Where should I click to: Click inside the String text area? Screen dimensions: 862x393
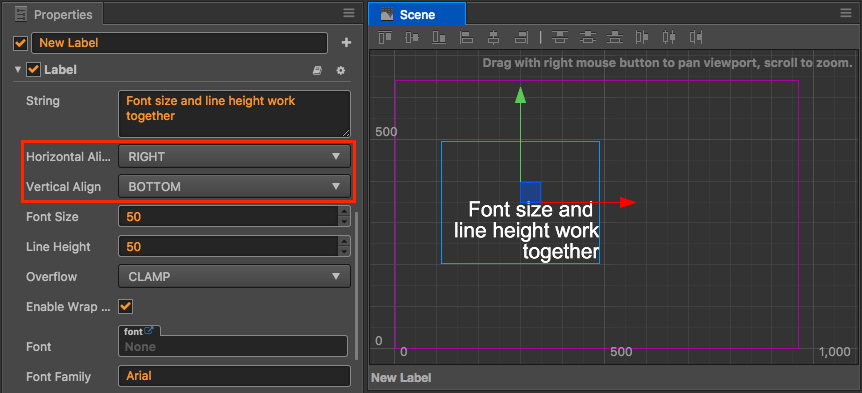tap(234, 114)
